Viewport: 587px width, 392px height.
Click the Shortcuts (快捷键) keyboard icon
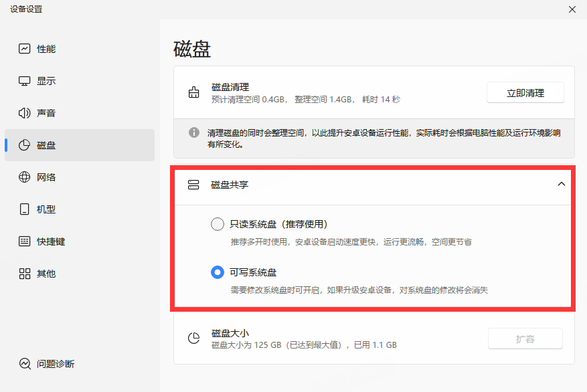[25, 241]
